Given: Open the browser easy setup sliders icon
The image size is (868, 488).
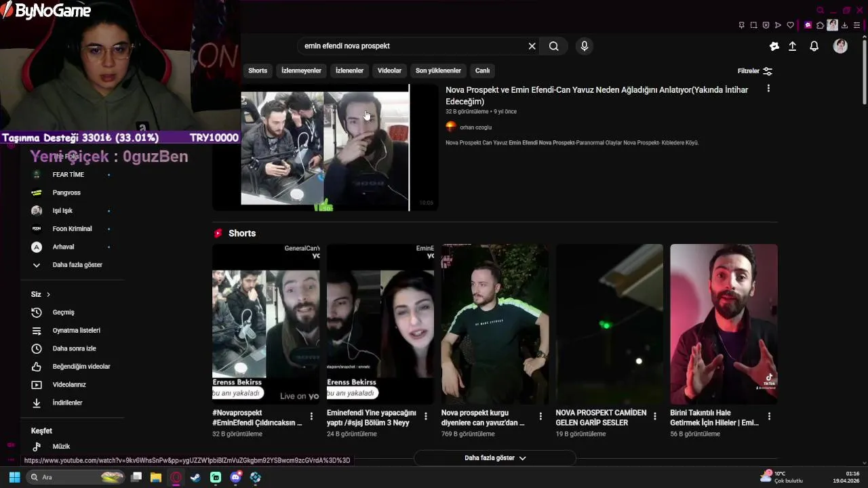Looking at the screenshot, I should (857, 25).
